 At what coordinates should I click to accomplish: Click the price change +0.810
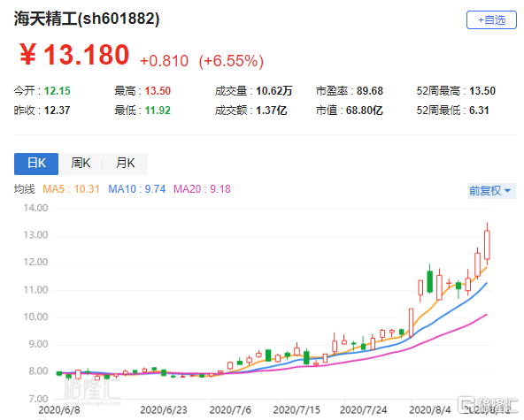164,61
